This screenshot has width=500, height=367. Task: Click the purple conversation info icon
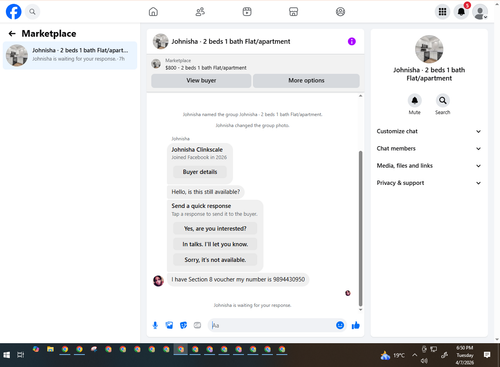[x=352, y=41]
